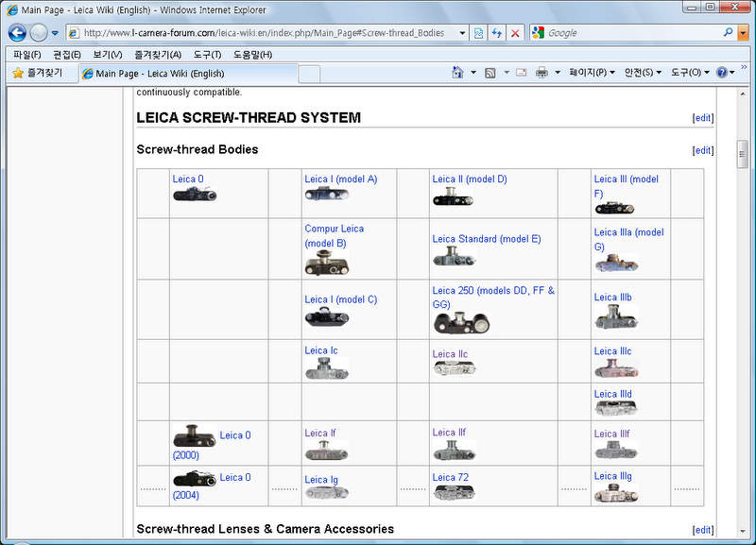Expand the feeds dropdown arrow
Image resolution: width=756 pixels, height=545 pixels.
point(507,73)
